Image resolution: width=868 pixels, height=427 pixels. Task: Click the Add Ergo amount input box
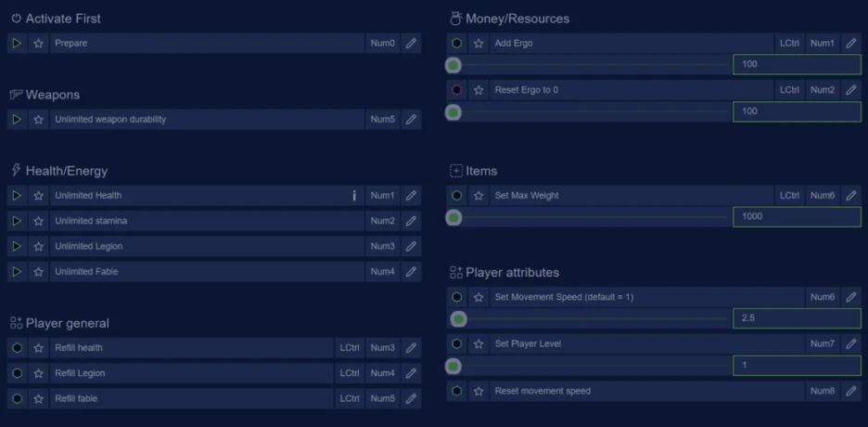(x=797, y=65)
